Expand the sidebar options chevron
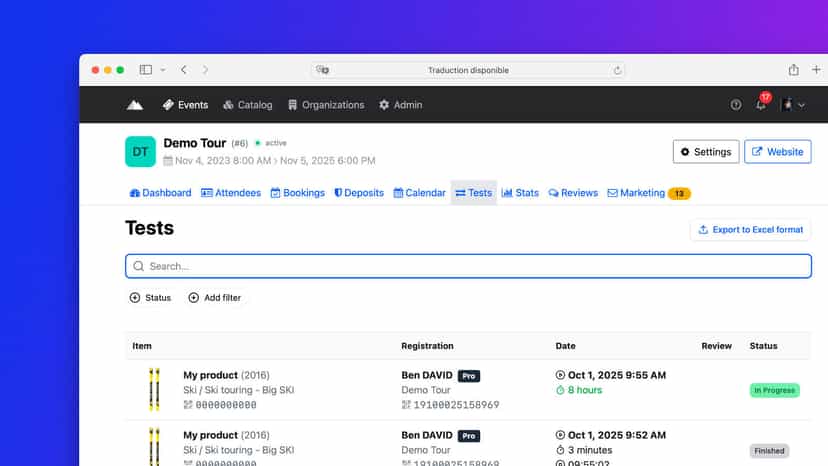 [x=163, y=70]
